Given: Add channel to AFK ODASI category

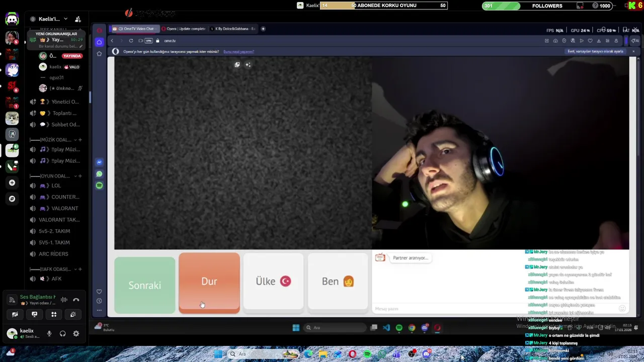Looking at the screenshot, I should point(80,269).
